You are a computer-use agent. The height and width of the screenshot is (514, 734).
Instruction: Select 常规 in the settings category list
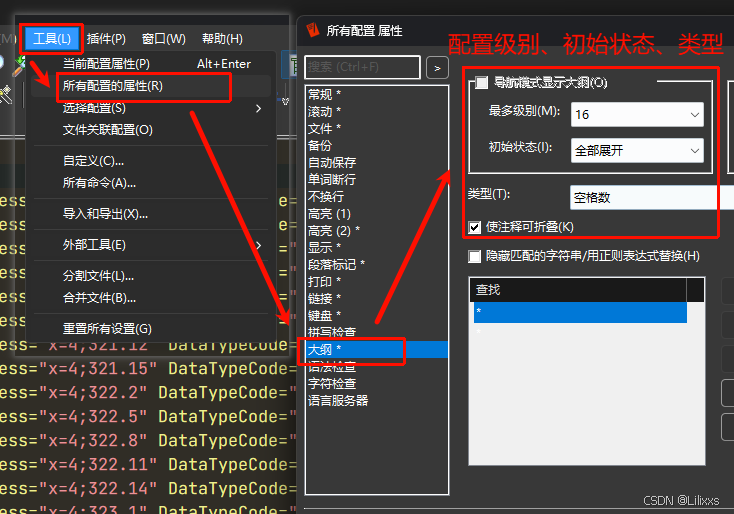pos(376,95)
